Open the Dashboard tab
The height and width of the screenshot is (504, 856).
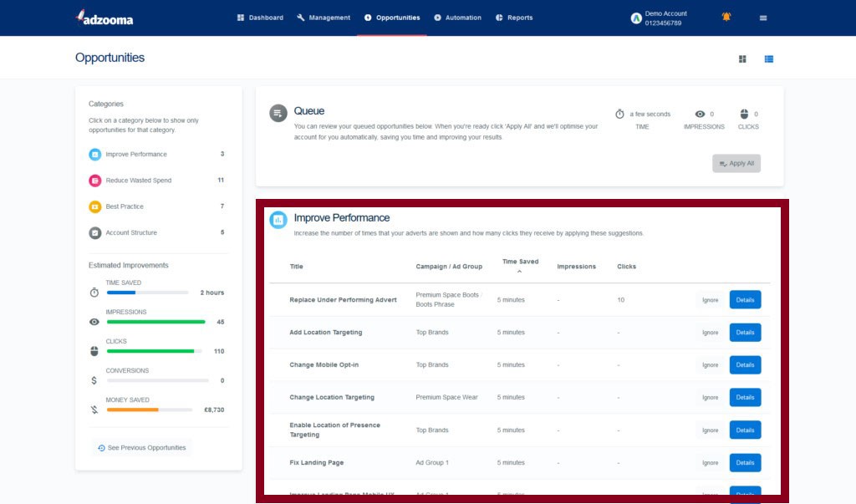[x=260, y=18]
